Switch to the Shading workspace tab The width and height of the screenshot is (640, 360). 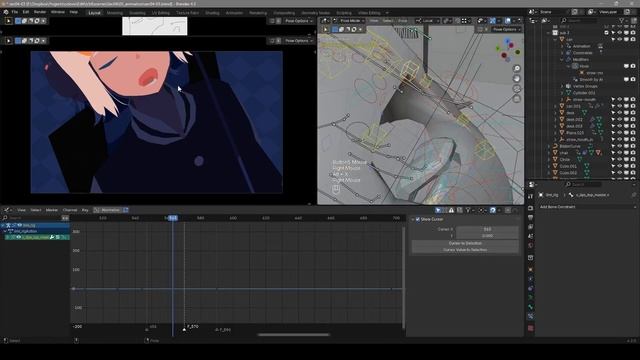pyautogui.click(x=212, y=13)
